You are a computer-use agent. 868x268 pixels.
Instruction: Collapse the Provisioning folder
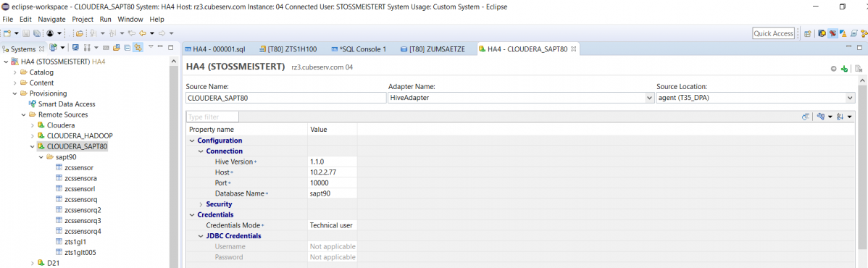point(15,93)
